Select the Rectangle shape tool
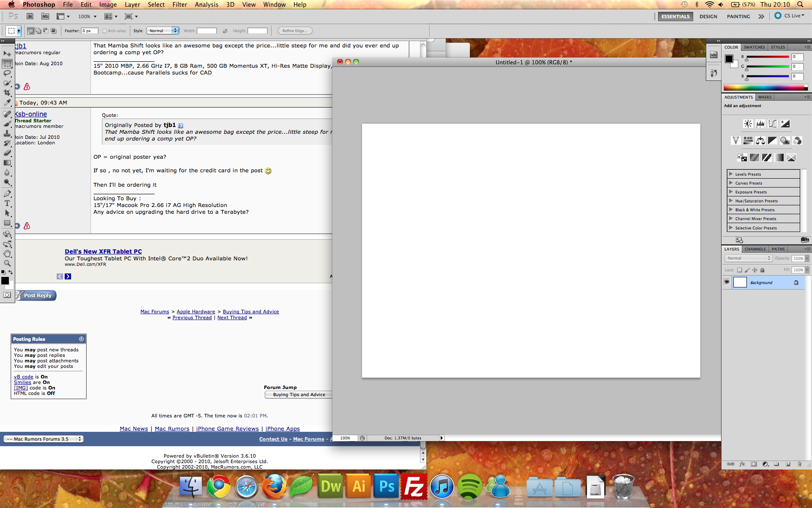The width and height of the screenshot is (812, 508). click(7, 223)
